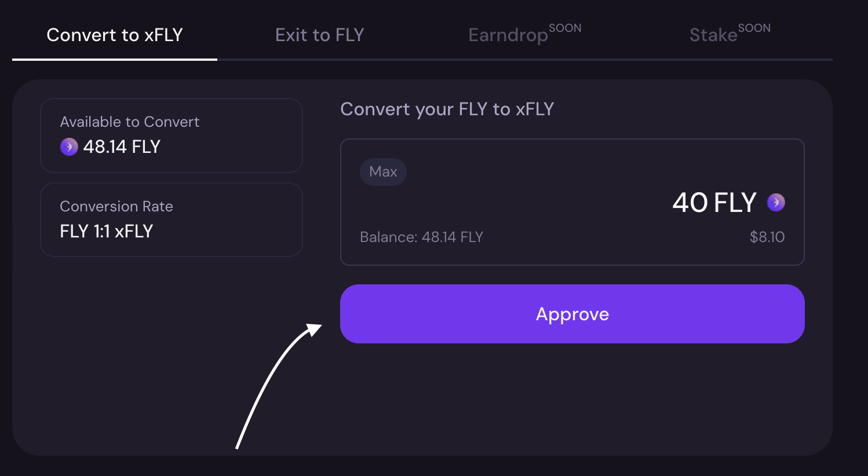Click the SOON badge on Stake

[x=754, y=28]
